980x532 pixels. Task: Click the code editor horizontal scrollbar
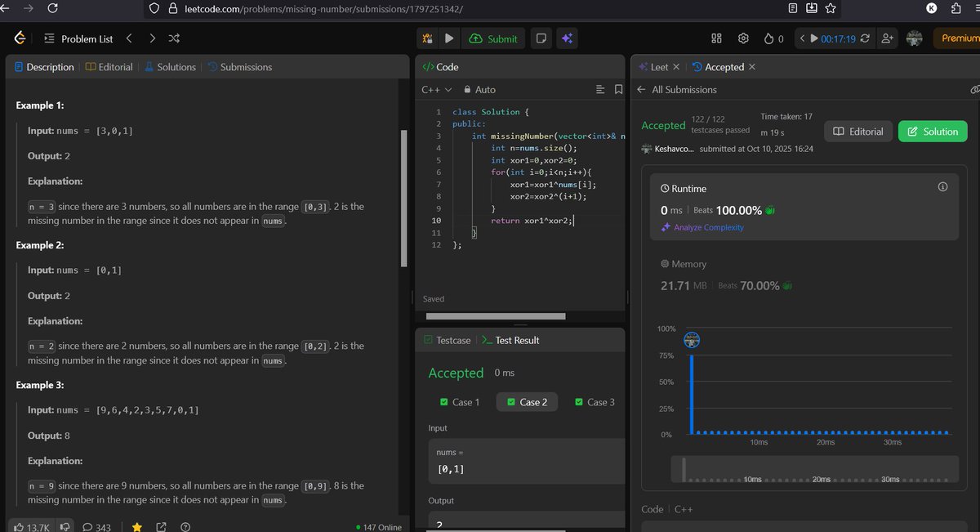pyautogui.click(x=495, y=316)
